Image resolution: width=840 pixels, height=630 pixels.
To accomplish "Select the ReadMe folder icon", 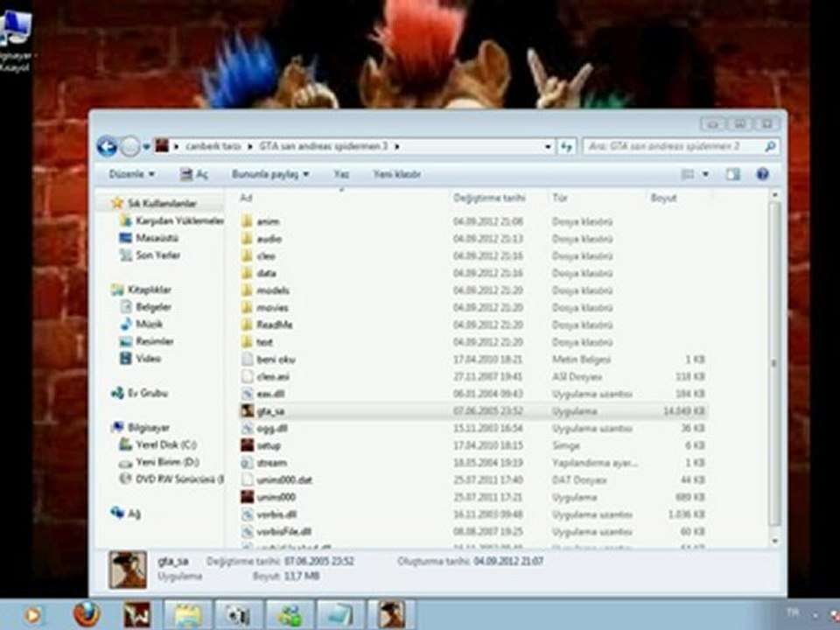I will click(x=247, y=325).
